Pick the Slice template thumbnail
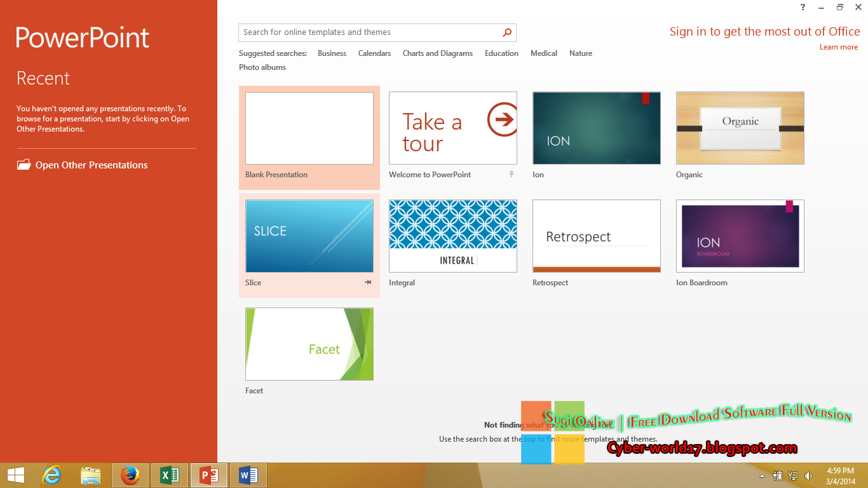Viewport: 868px width, 488px height. [309, 236]
